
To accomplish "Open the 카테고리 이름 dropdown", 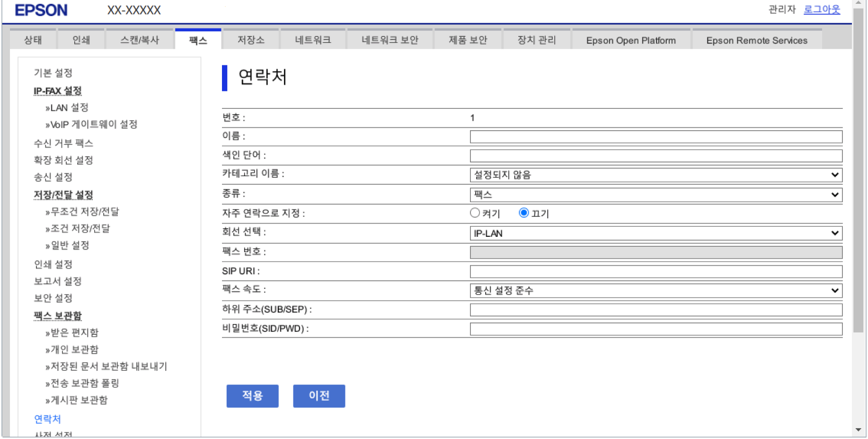I will [655, 175].
